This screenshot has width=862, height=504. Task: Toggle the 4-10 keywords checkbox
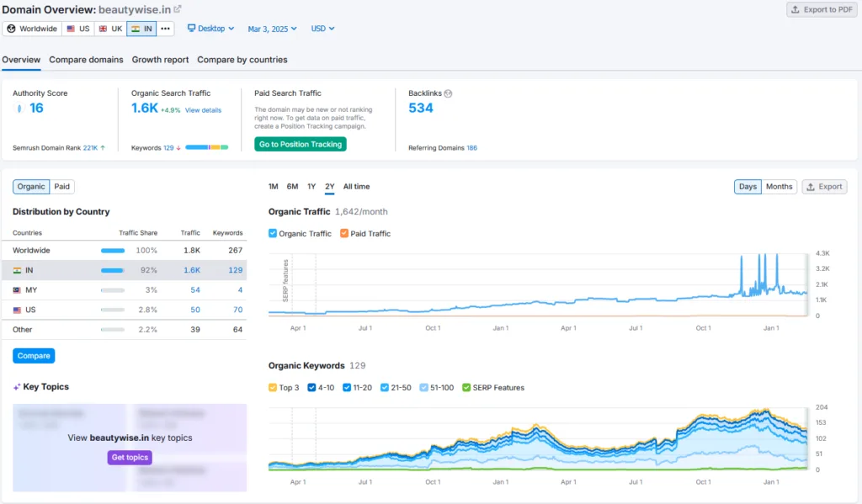(311, 388)
